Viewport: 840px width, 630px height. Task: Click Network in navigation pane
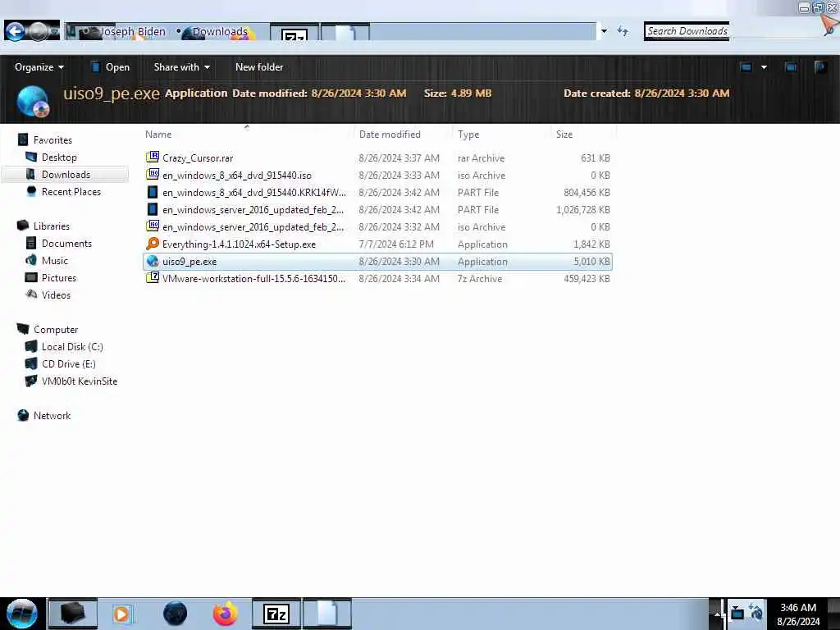tap(52, 416)
